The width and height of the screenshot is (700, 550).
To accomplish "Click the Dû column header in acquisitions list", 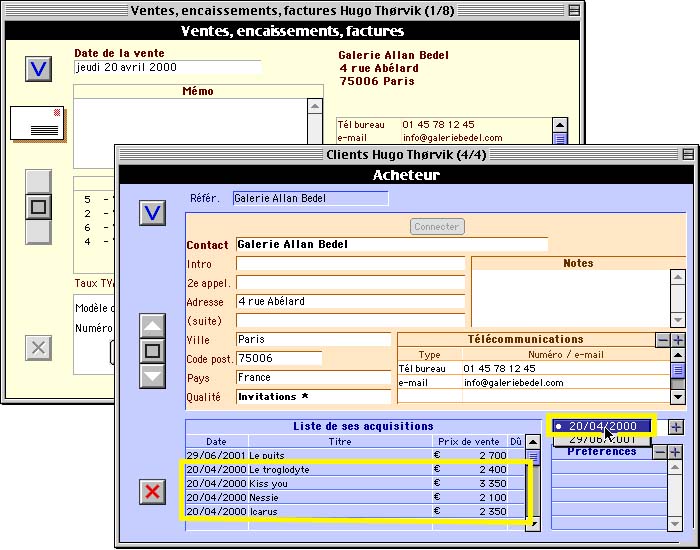I will pyautogui.click(x=516, y=442).
